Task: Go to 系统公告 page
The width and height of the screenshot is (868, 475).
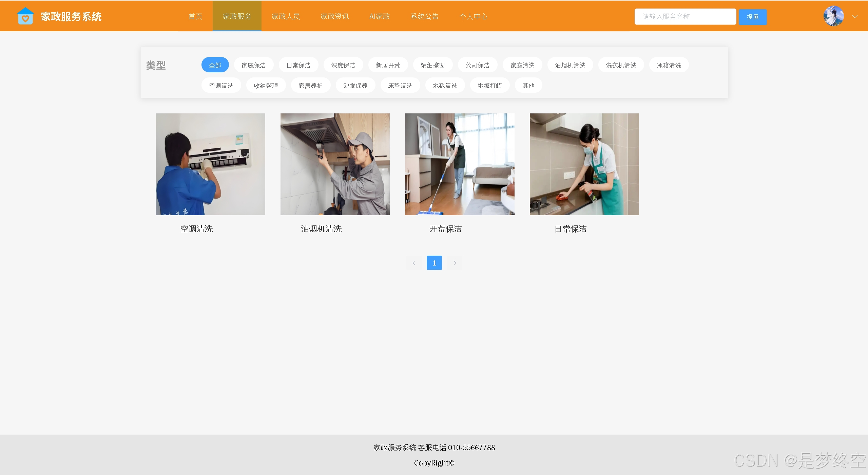Action: 424,16
